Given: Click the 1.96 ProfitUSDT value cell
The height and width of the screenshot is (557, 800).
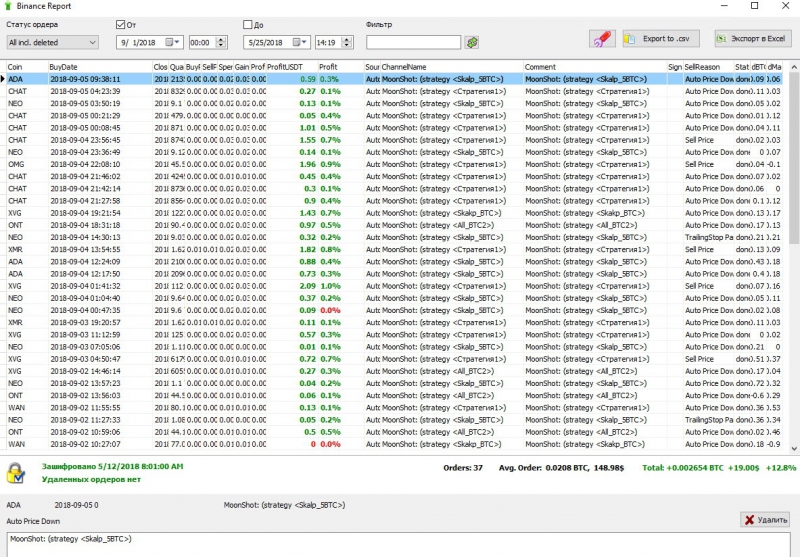Looking at the screenshot, I should tap(292, 164).
